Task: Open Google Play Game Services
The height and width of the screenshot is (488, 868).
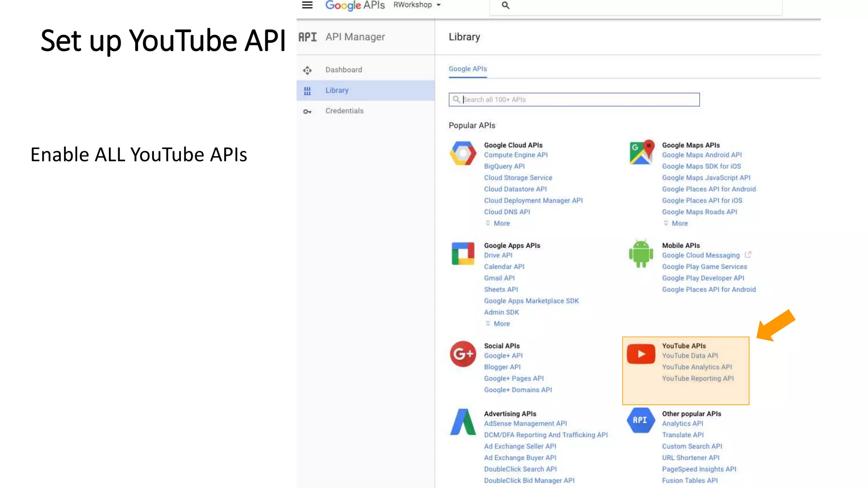Action: coord(704,267)
